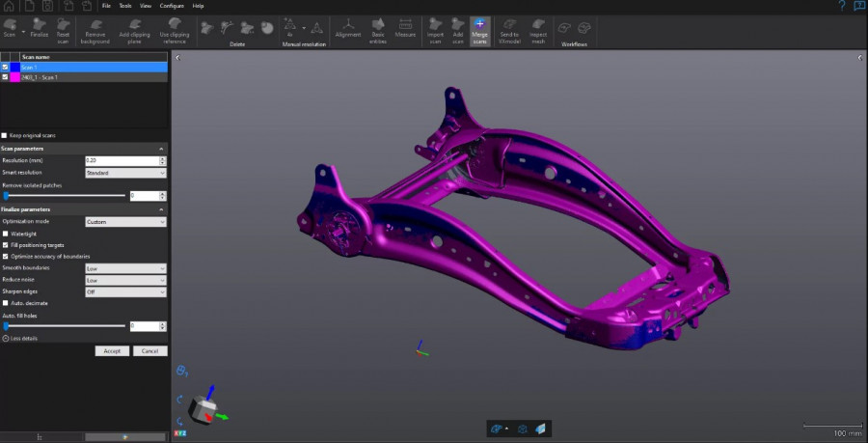This screenshot has width=868, height=443.
Task: Click the Auto. fill holes slider
Action: pos(65,326)
